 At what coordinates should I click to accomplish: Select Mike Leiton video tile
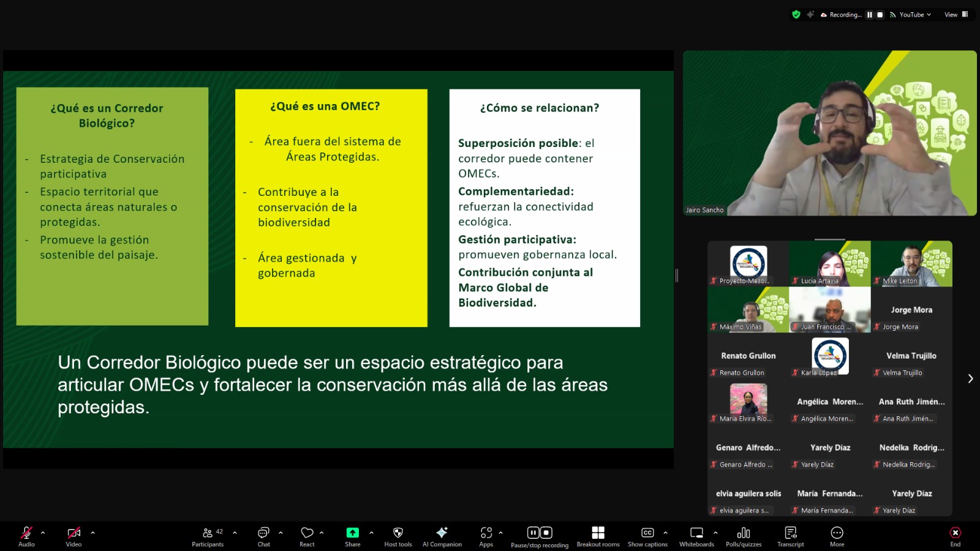click(911, 263)
